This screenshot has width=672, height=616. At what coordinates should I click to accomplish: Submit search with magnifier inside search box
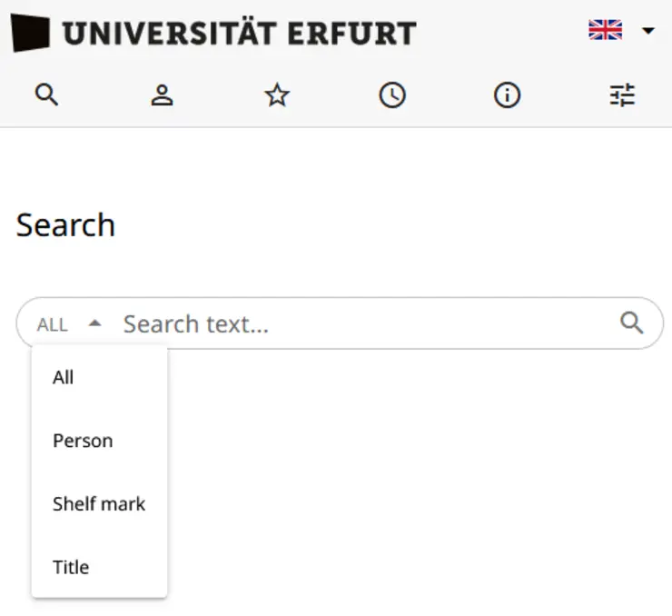631,323
